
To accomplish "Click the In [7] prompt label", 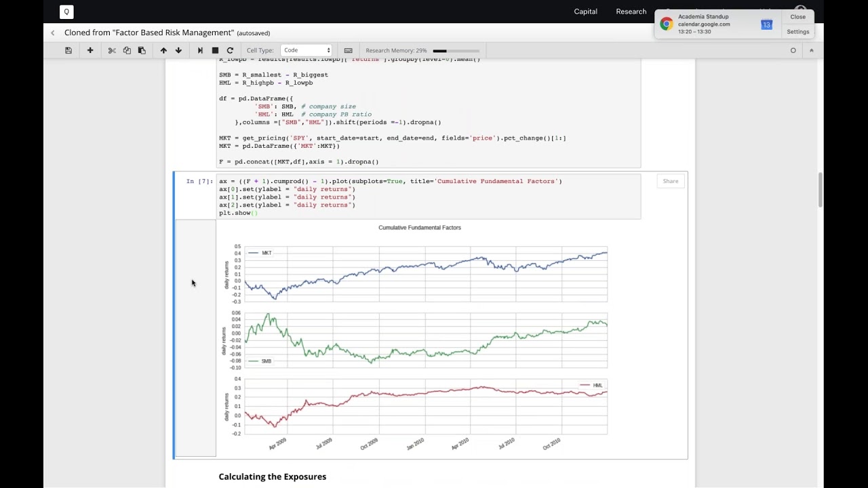I will [x=199, y=181].
